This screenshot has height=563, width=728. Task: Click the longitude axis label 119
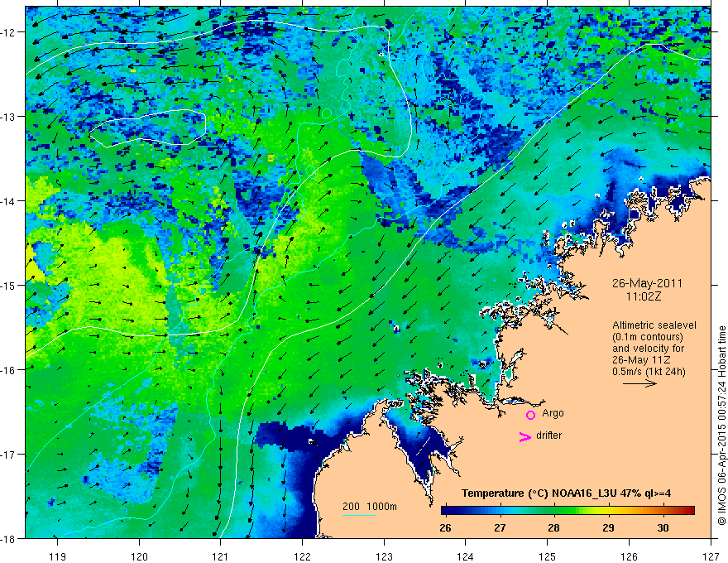pyautogui.click(x=58, y=556)
